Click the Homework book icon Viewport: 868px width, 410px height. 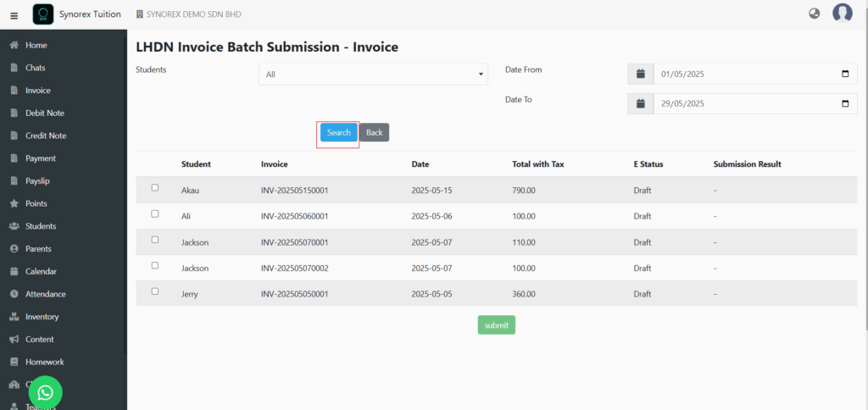point(14,363)
